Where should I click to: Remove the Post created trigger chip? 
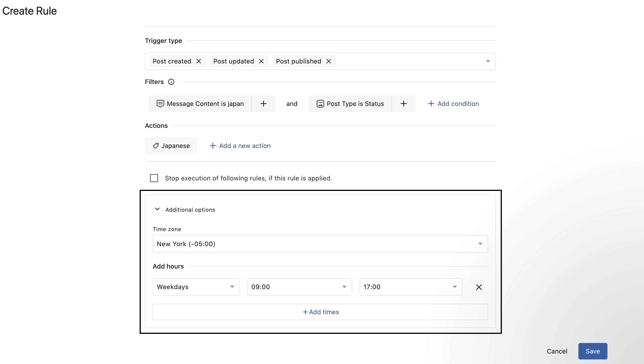[x=199, y=61]
